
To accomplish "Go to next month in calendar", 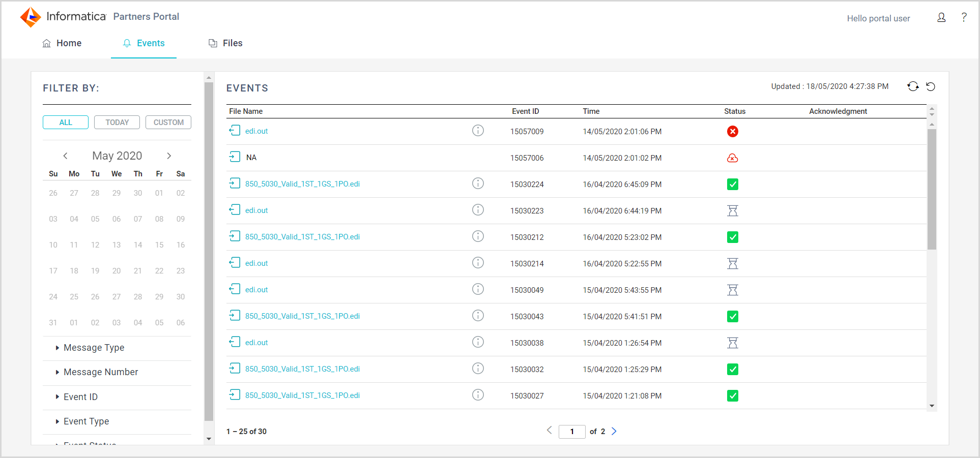I will coord(169,156).
